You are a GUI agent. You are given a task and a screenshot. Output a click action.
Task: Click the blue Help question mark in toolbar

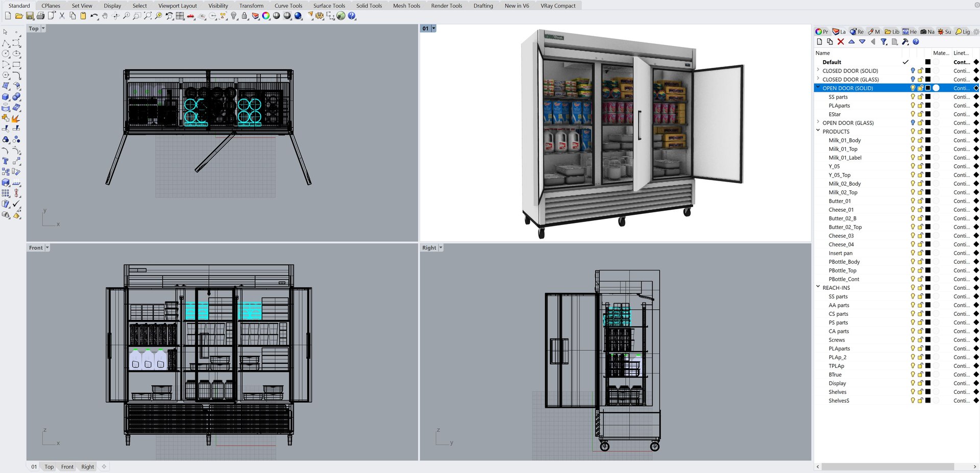[x=352, y=16]
